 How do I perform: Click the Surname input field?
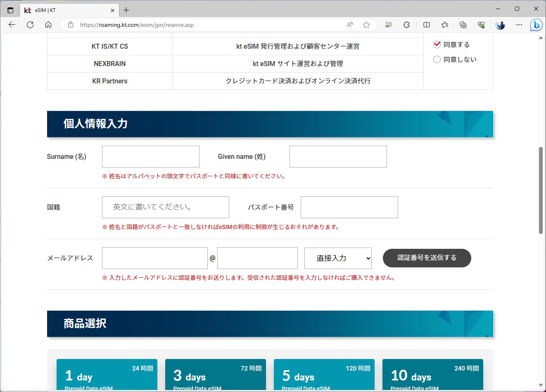tap(150, 156)
